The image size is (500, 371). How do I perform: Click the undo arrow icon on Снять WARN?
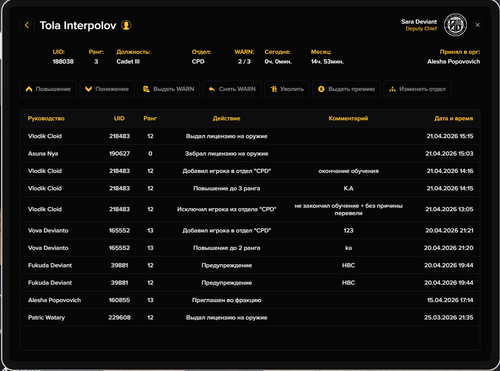tap(212, 89)
